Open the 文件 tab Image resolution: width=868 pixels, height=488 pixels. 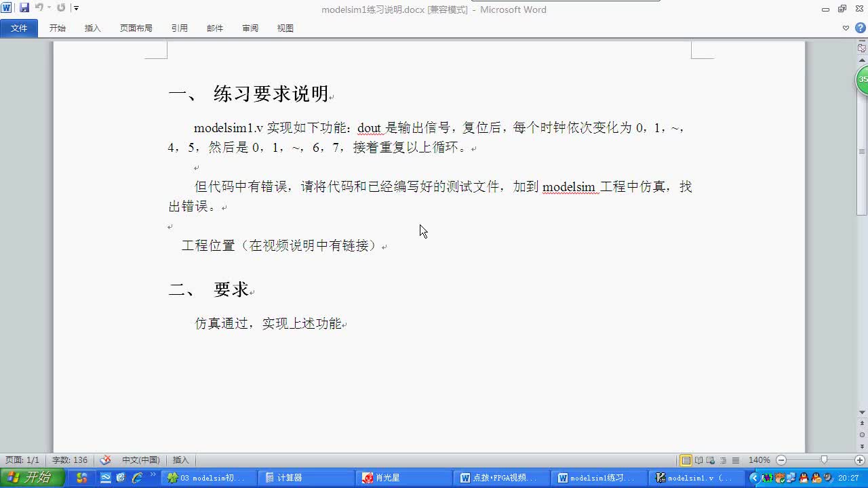(x=19, y=28)
